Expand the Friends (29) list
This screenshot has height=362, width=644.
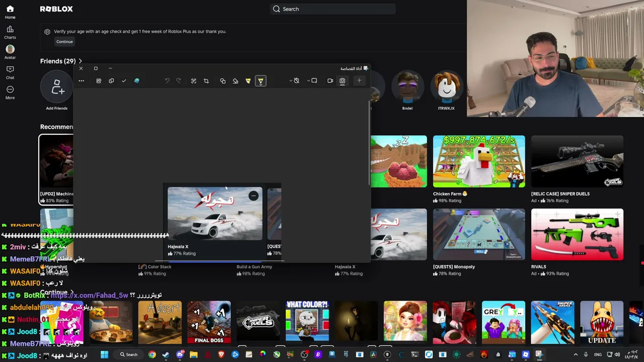pos(61,61)
